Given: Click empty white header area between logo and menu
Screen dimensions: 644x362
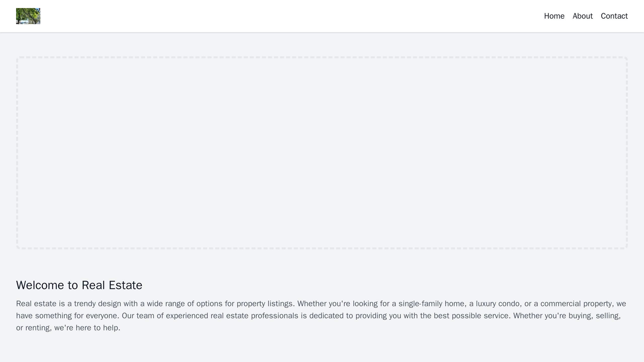Looking at the screenshot, I should (290, 16).
